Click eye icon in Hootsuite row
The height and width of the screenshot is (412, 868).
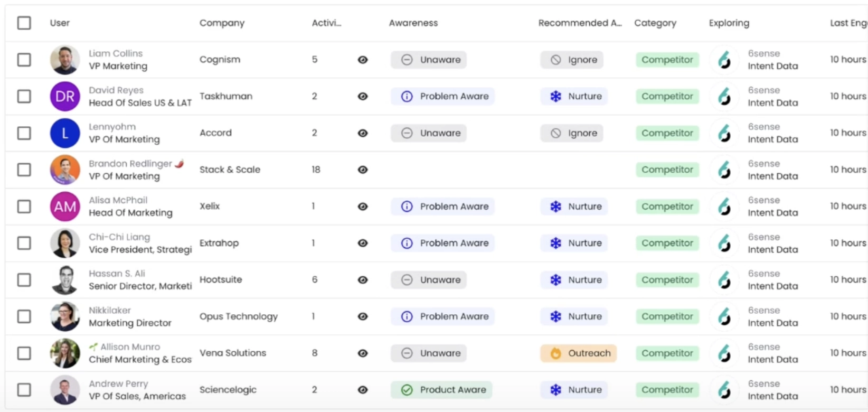[x=363, y=280]
